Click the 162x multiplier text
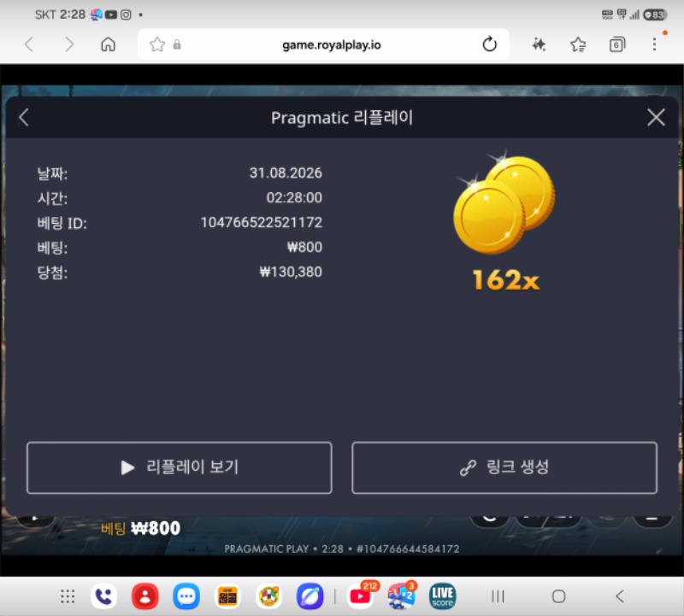This screenshot has height=616, width=684. (x=506, y=280)
